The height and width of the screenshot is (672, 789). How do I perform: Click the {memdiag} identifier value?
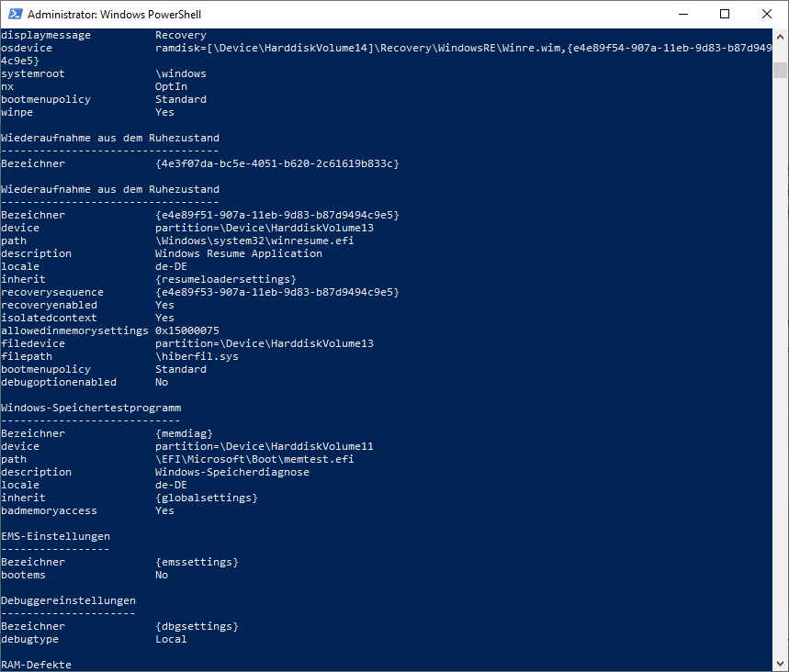pos(184,433)
